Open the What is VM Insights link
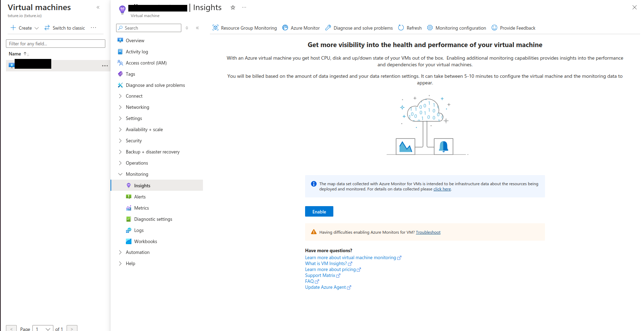Image resolution: width=644 pixels, height=331 pixels. (x=328, y=264)
